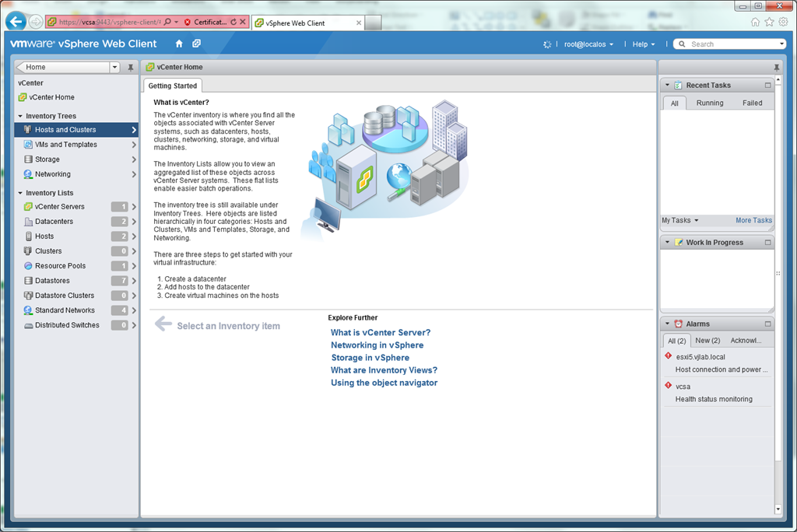The height and width of the screenshot is (532, 797).
Task: Switch to the Failed tasks tab
Action: pos(752,103)
